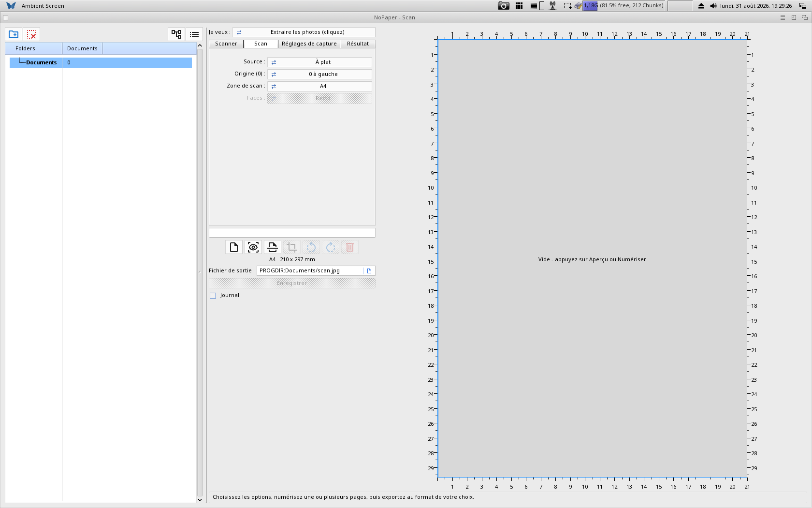Click the red trash delete icon
This screenshot has height=508, width=812.
pyautogui.click(x=350, y=247)
